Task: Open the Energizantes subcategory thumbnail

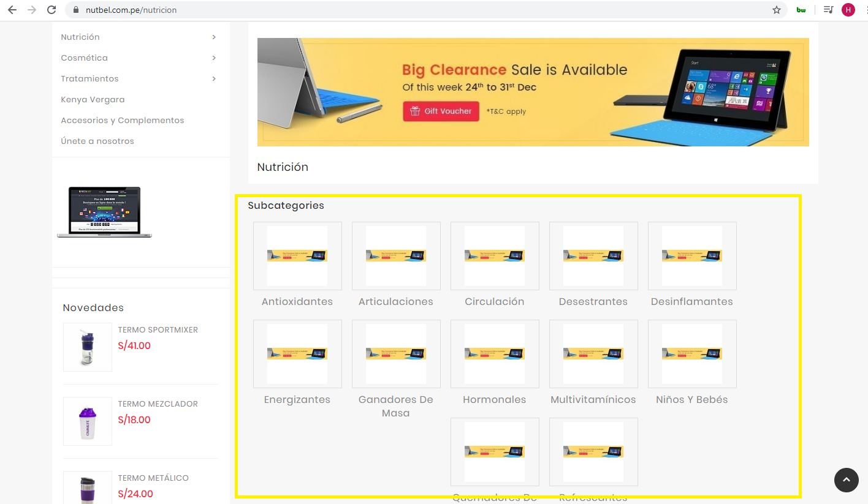Action: pos(297,354)
